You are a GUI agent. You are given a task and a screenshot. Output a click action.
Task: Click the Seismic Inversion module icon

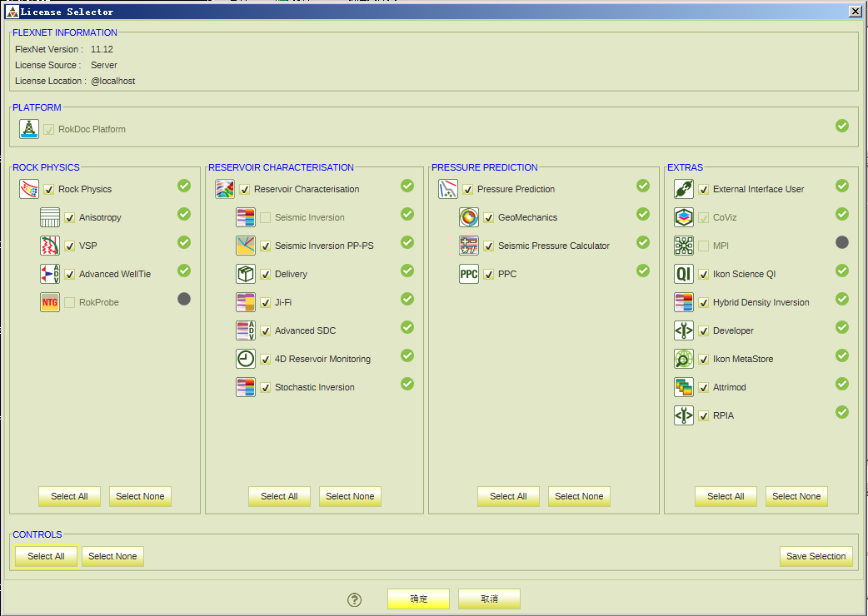point(246,217)
